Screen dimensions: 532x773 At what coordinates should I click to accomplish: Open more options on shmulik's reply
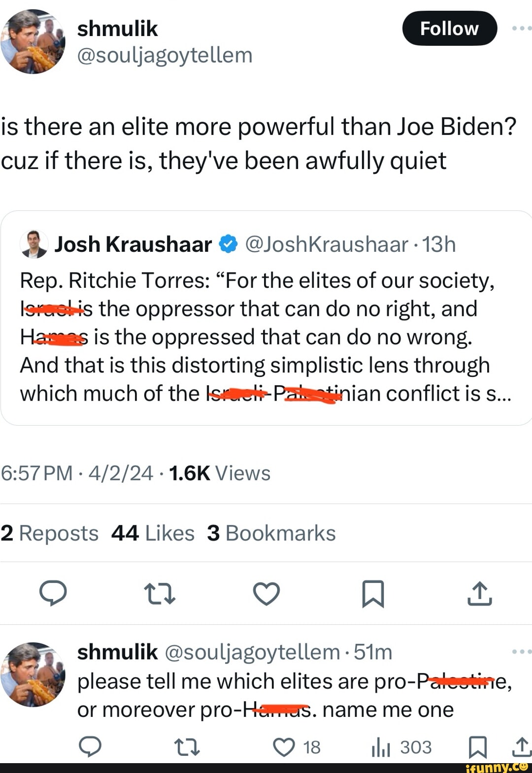[x=521, y=651]
